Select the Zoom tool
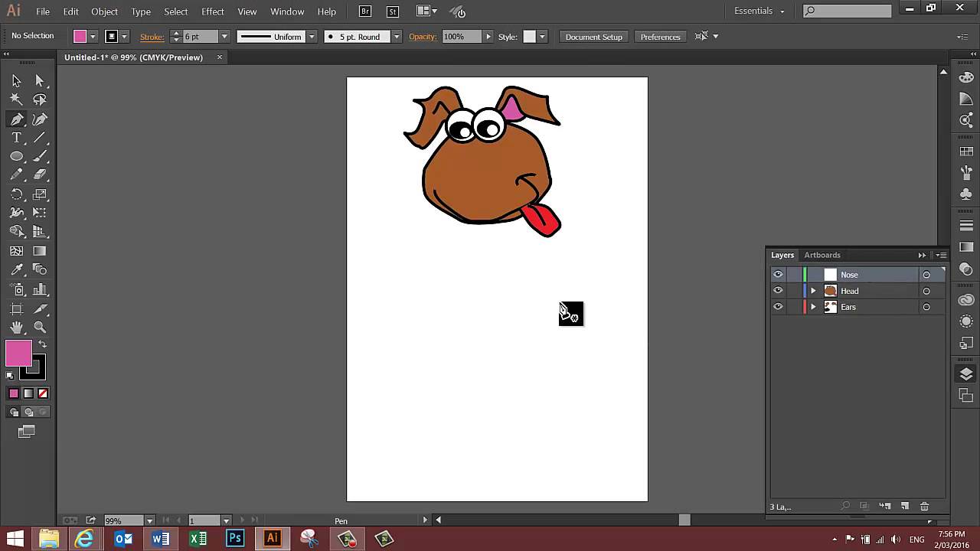The width and height of the screenshot is (980, 551). (x=40, y=328)
